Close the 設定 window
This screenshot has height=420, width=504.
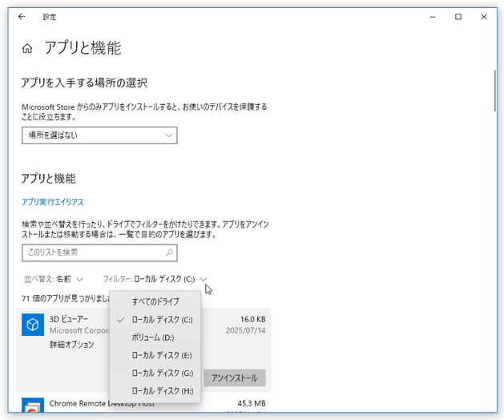484,17
